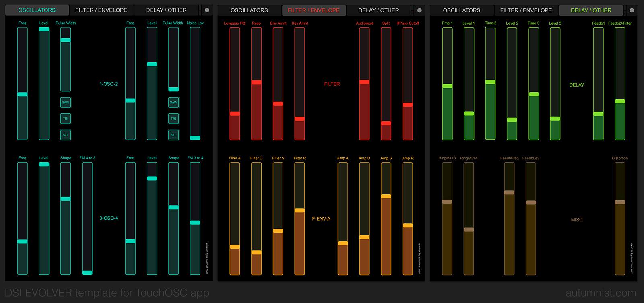Click the Time 1 delay slider handle
The width and height of the screenshot is (644, 303).
(x=447, y=86)
